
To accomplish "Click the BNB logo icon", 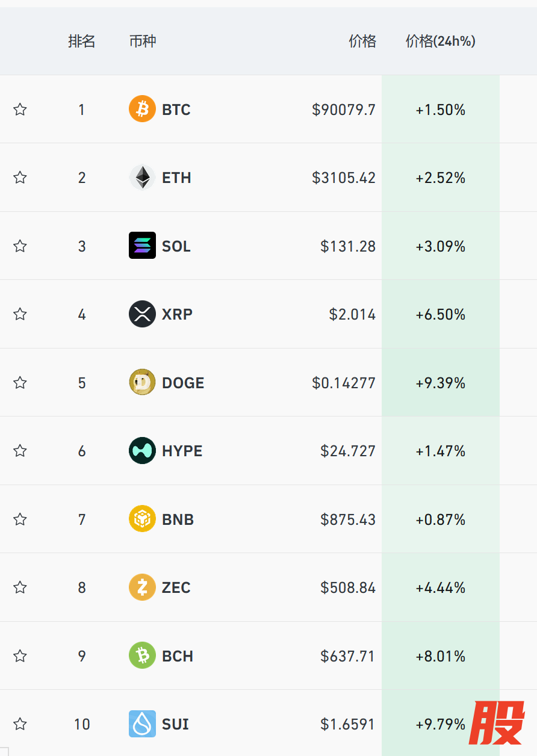I will 142,519.
